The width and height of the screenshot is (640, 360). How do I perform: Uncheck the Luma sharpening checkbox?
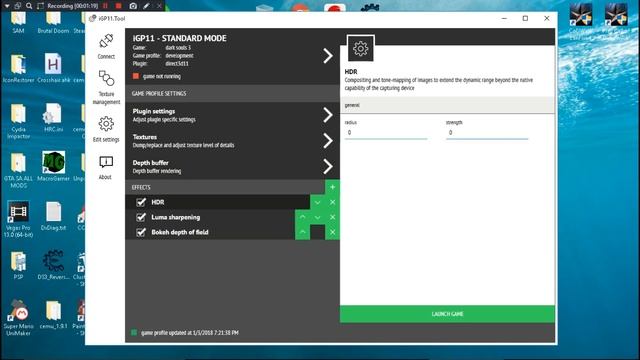[x=141, y=217]
